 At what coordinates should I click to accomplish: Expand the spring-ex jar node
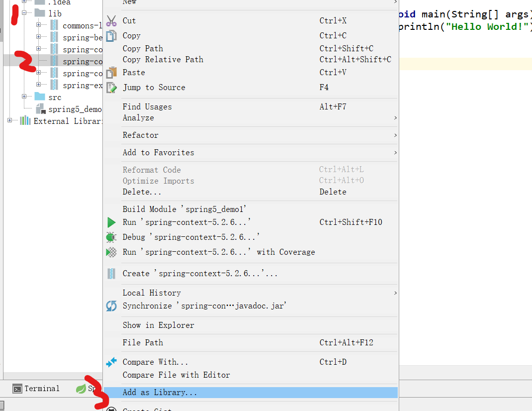pyautogui.click(x=38, y=84)
